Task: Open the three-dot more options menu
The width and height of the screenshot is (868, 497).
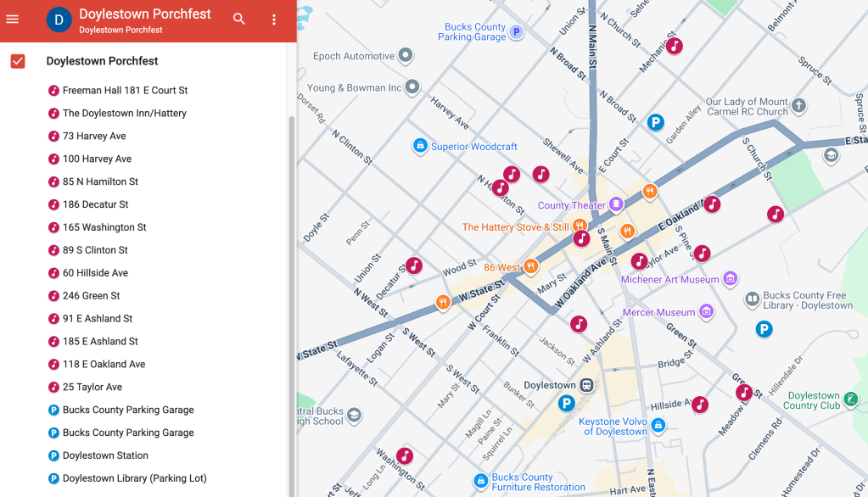Action: tap(273, 20)
